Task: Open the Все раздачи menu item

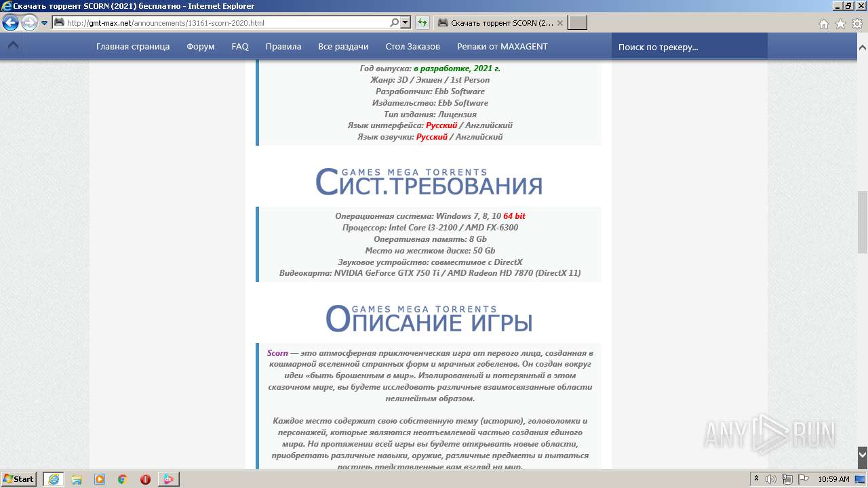Action: (343, 47)
